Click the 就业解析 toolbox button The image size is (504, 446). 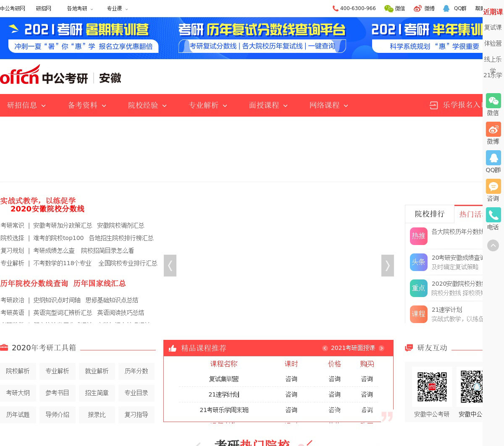tap(97, 371)
